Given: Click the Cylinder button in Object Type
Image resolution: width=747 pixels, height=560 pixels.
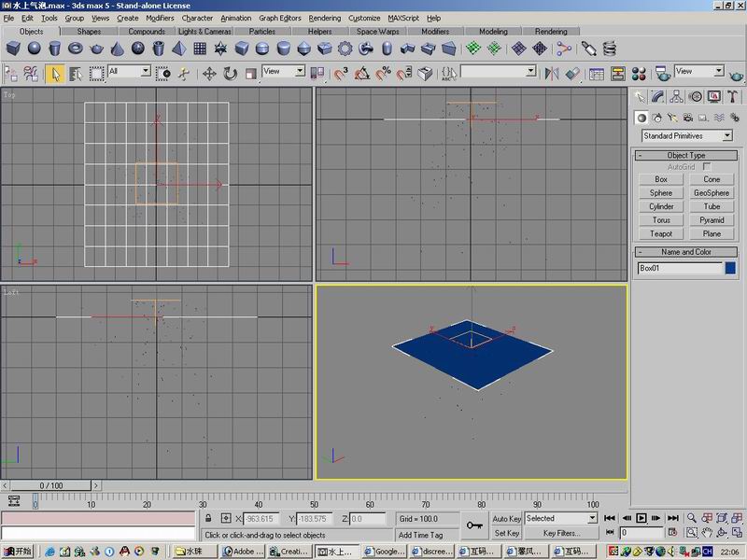Looking at the screenshot, I should (661, 206).
